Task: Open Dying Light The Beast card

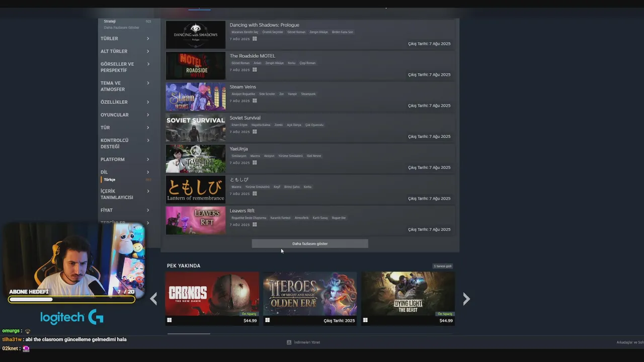Action: (408, 299)
